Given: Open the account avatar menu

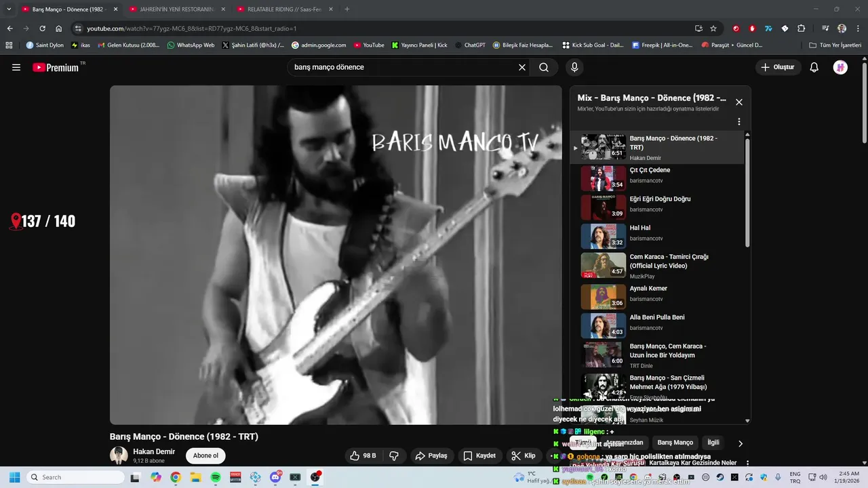Looking at the screenshot, I should click(x=840, y=67).
